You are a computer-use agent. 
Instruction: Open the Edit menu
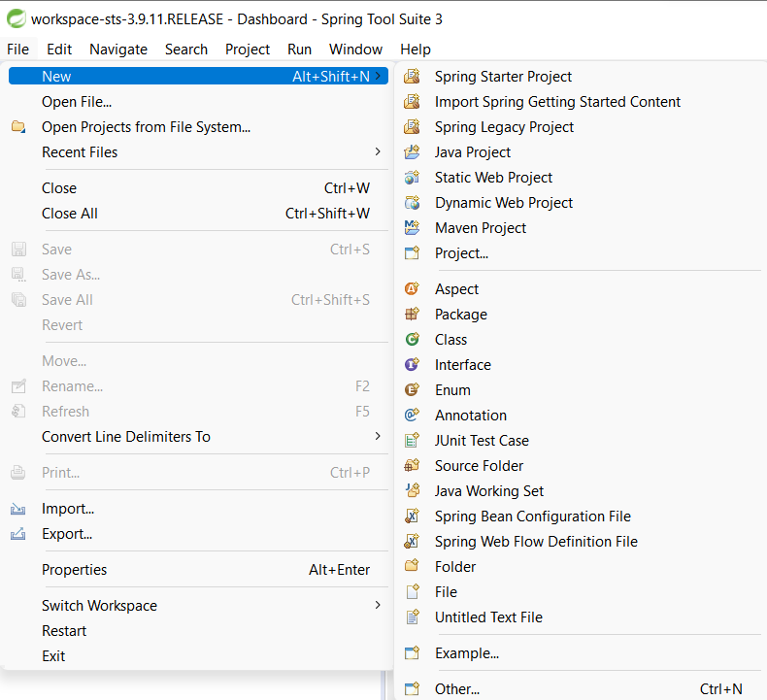click(x=59, y=50)
